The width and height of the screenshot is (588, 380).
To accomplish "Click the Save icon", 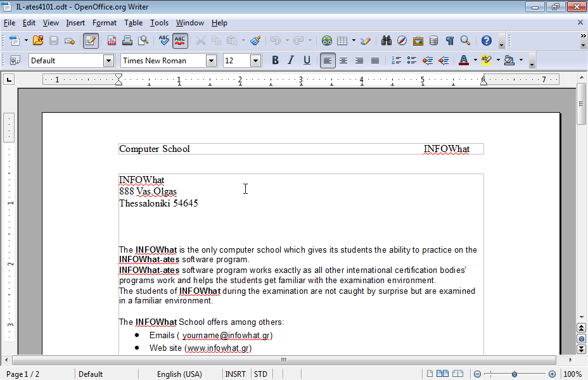I will click(54, 41).
